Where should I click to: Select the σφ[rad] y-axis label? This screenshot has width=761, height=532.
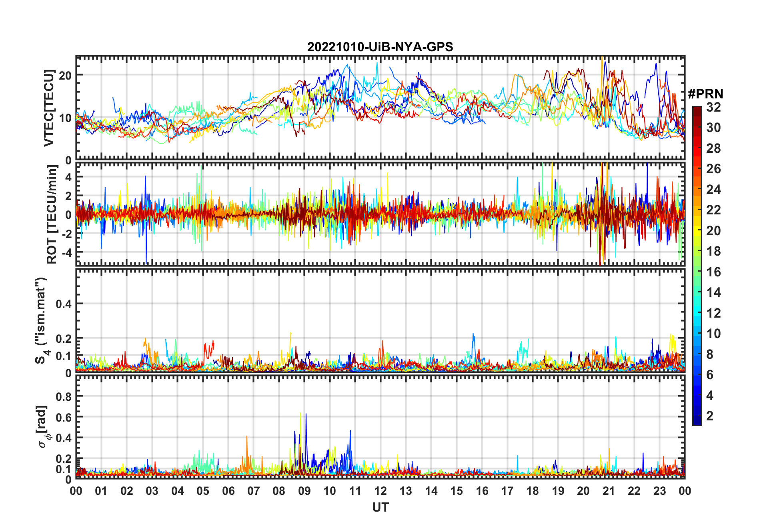coord(43,426)
